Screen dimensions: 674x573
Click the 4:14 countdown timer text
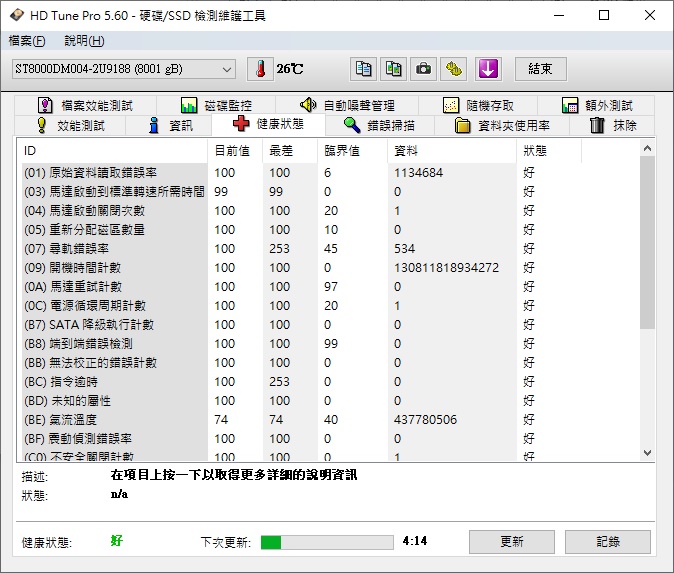[415, 541]
